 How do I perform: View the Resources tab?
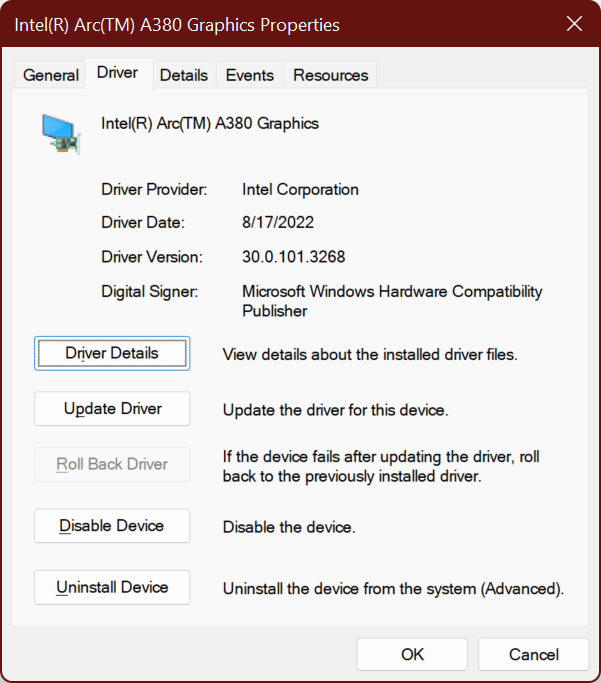click(x=331, y=75)
